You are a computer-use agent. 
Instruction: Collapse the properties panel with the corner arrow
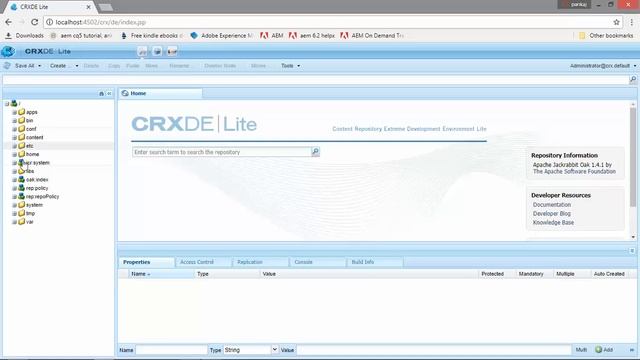[x=632, y=251]
